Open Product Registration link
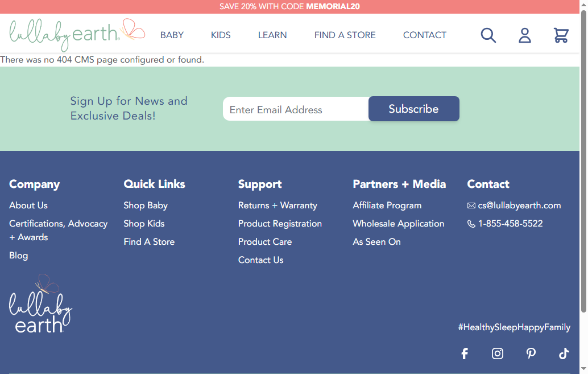 [280, 223]
